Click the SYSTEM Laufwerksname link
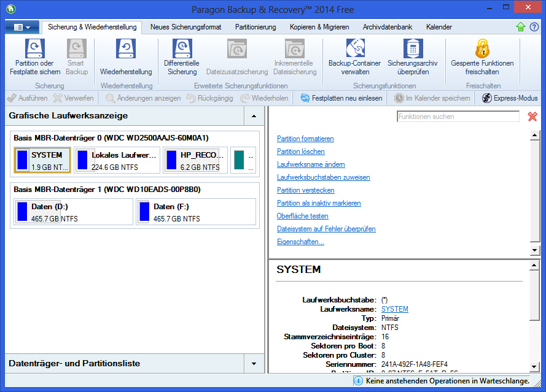The image size is (546, 392). [x=394, y=309]
